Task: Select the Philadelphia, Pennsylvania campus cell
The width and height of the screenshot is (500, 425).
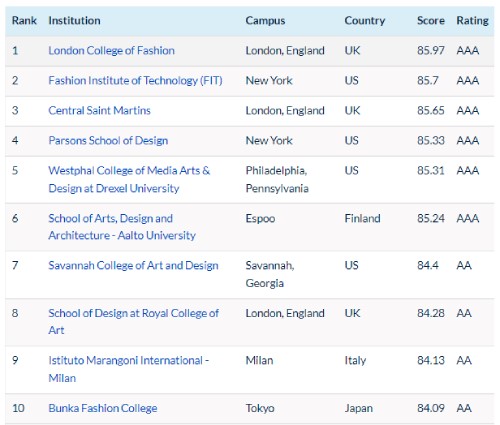Action: click(x=277, y=179)
